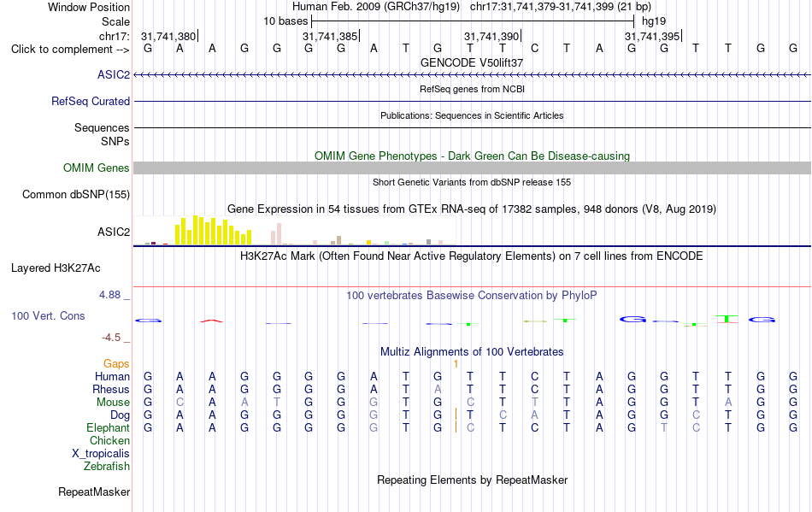This screenshot has width=812, height=512.
Task: Open the RefSeq Curated track label
Action: [x=91, y=102]
